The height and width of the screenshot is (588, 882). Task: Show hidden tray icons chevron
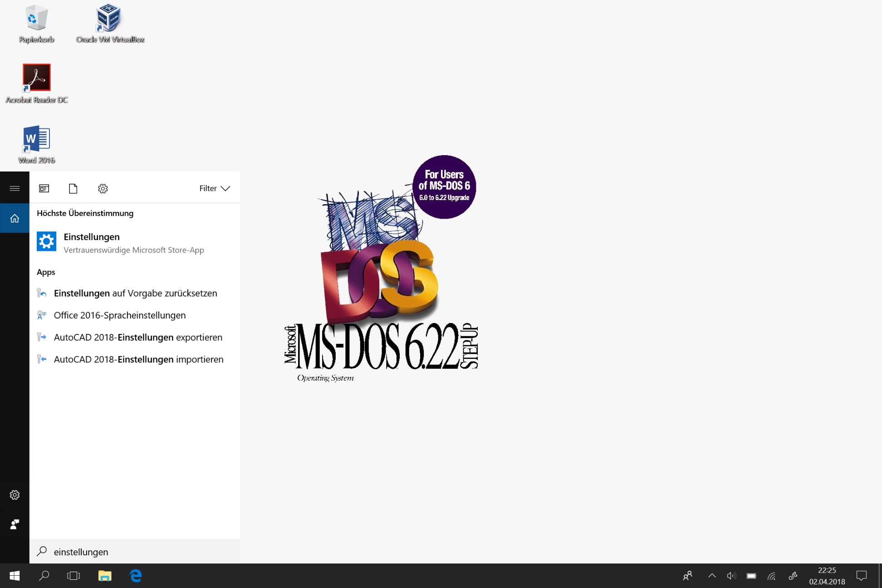[x=712, y=576]
